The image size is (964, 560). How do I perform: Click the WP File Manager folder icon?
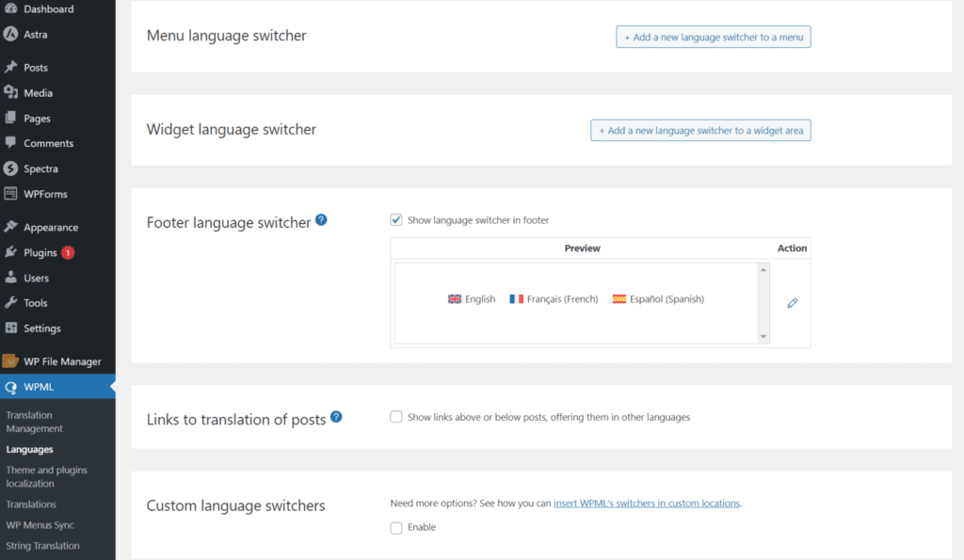[10, 360]
